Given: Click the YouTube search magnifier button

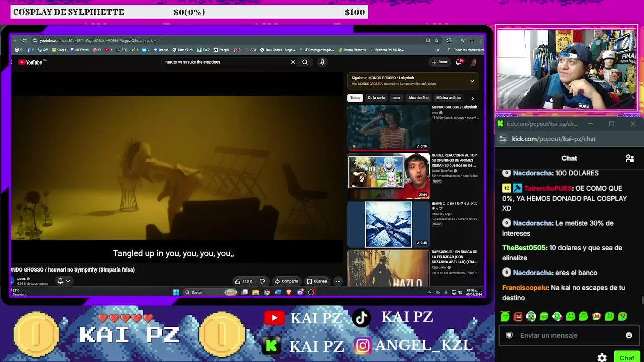Looking at the screenshot, I should (x=305, y=62).
